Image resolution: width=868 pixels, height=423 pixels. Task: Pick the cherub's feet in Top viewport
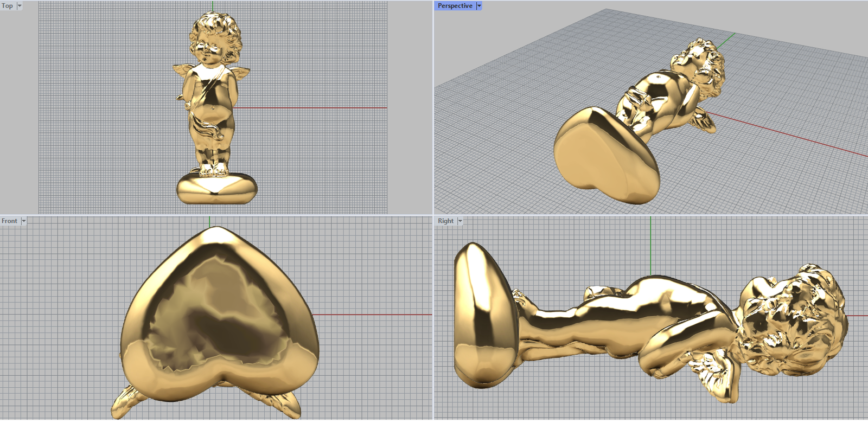215,169
